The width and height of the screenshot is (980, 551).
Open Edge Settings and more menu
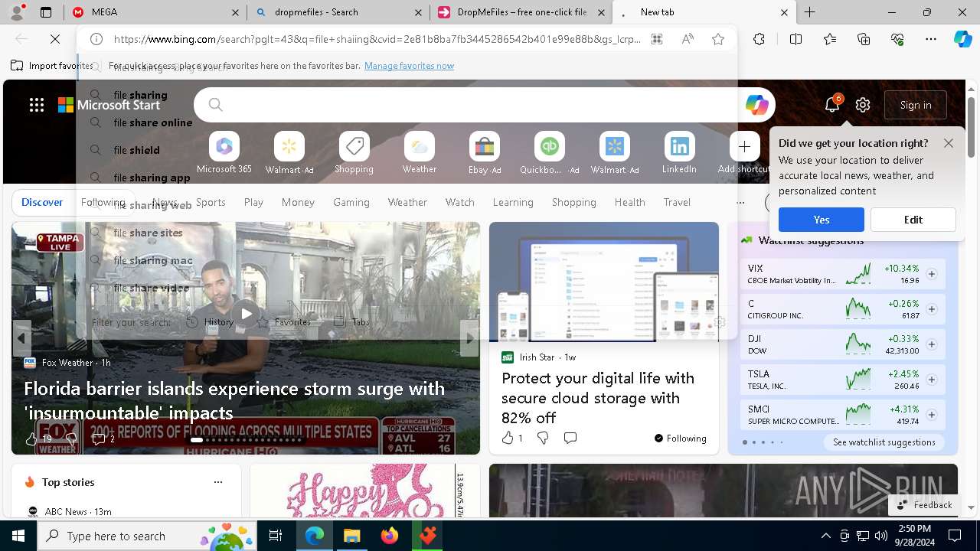(931, 39)
